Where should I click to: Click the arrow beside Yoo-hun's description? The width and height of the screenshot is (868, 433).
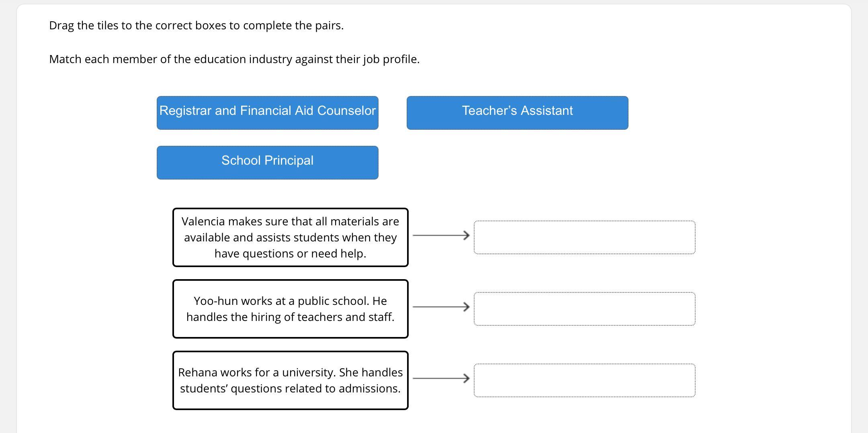tap(441, 307)
